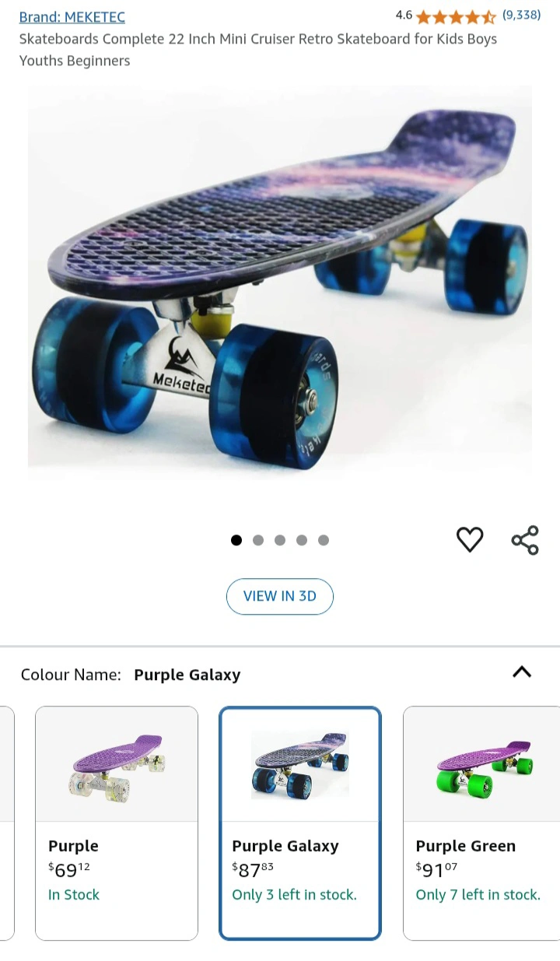The width and height of the screenshot is (560, 961).
Task: Select the first carousel image dot
Action: point(236,540)
